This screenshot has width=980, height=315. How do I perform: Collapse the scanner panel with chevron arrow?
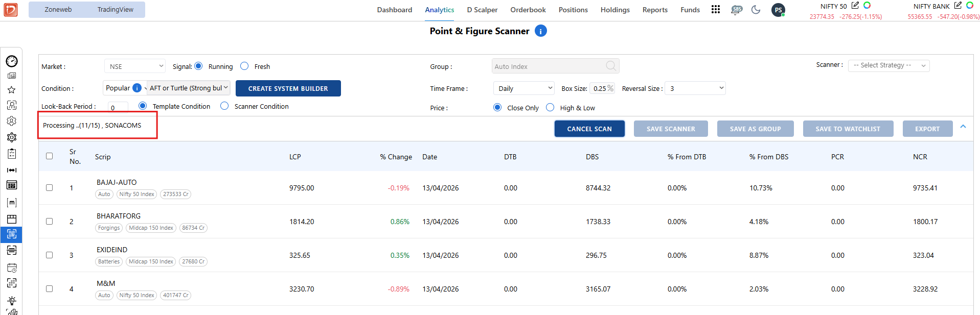[963, 127]
